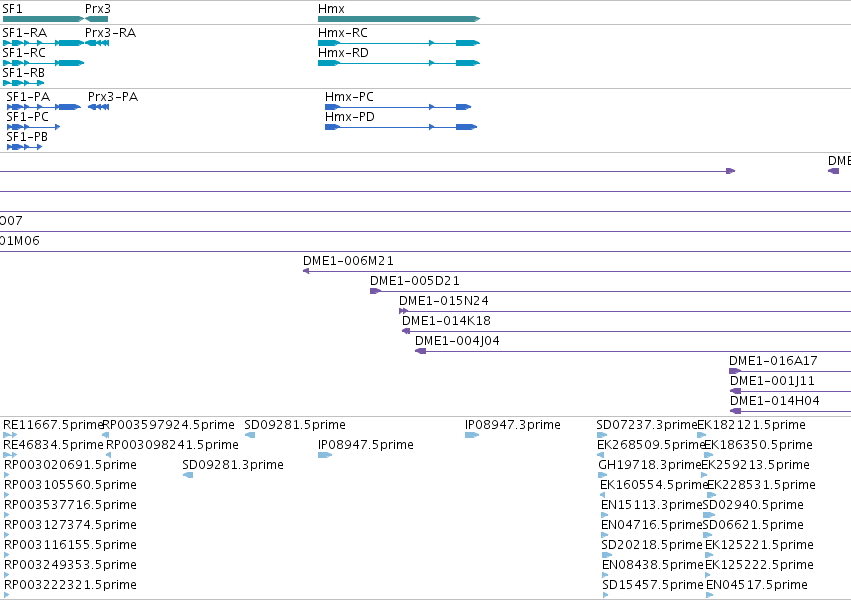Click the DME1-016A17 clone label
851x600 pixels.
(773, 361)
